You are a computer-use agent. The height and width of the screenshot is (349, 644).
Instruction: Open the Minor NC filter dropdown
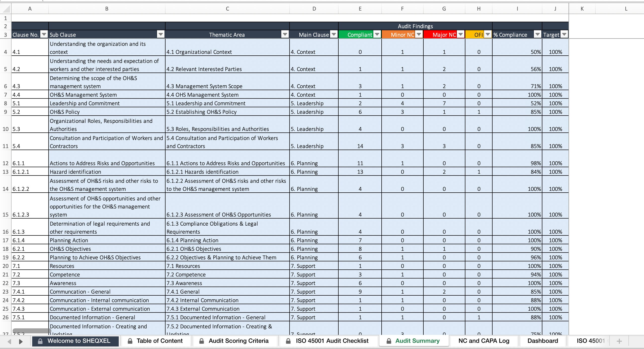click(x=419, y=34)
